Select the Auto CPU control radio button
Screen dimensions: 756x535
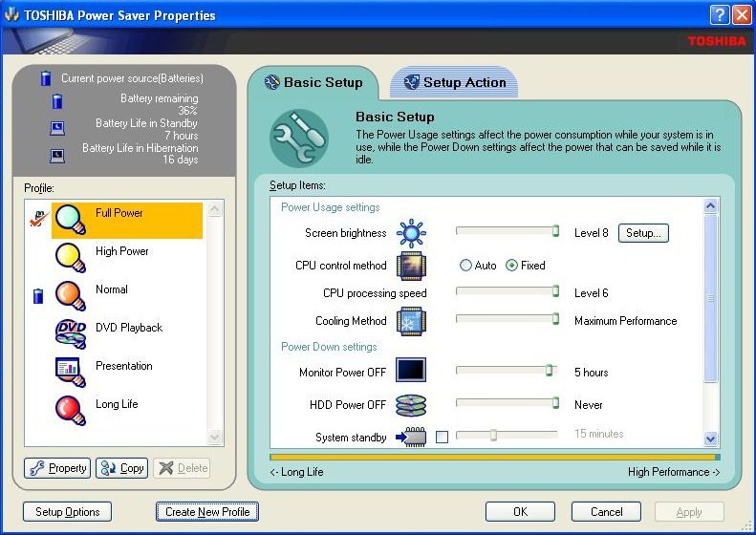tap(465, 265)
